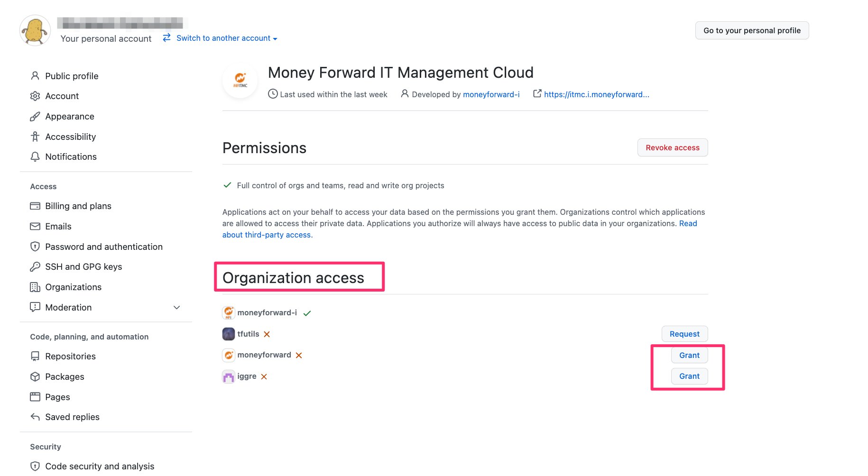Screen dimensions: 868x476
Task: Click the Packages box icon
Action: (35, 376)
